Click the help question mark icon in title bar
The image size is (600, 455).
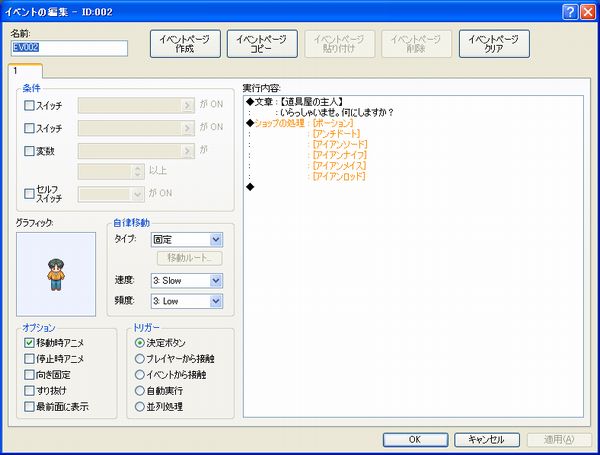[570, 12]
